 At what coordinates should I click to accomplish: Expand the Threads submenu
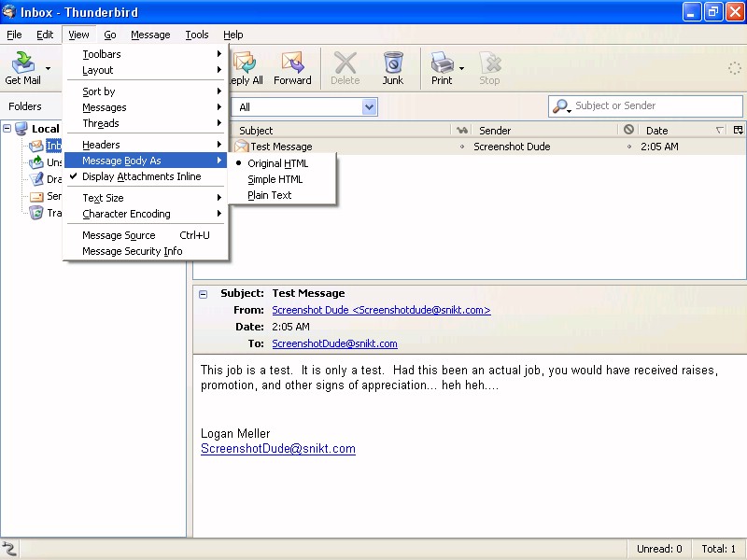146,123
